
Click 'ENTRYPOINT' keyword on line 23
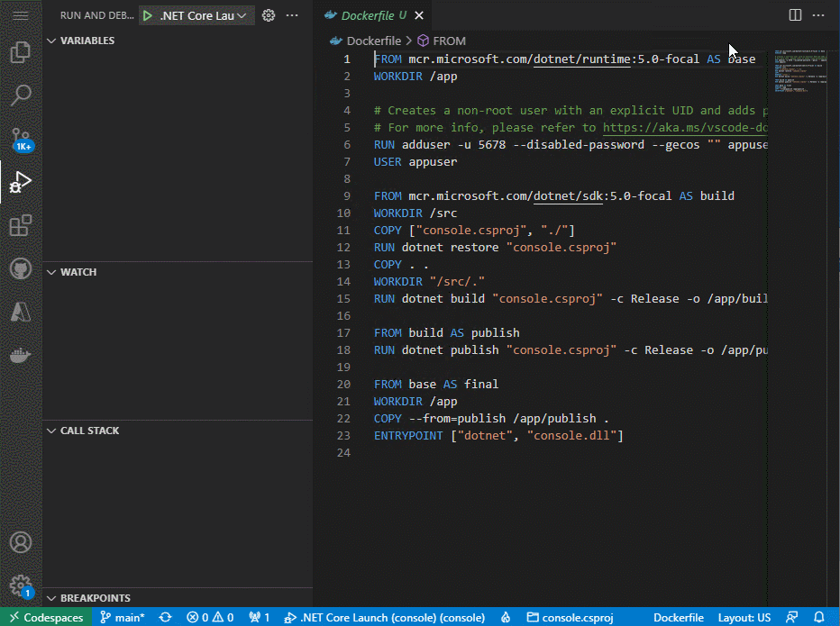coord(408,435)
